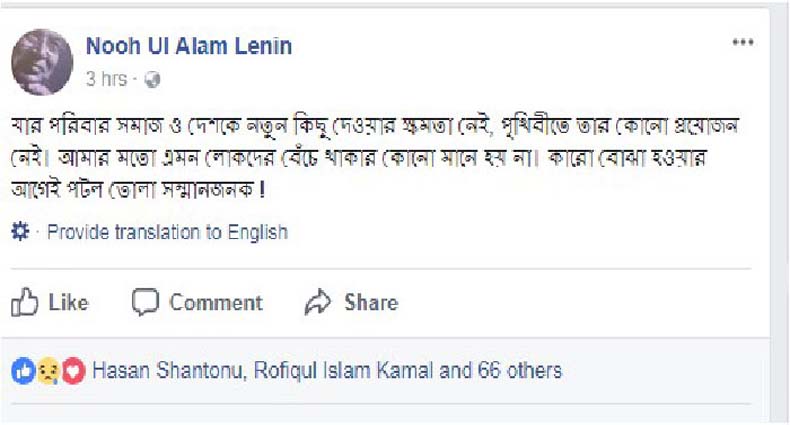Screen dimensions: 790x425
Task: Click the Sad reaction emoji
Action: [48, 371]
